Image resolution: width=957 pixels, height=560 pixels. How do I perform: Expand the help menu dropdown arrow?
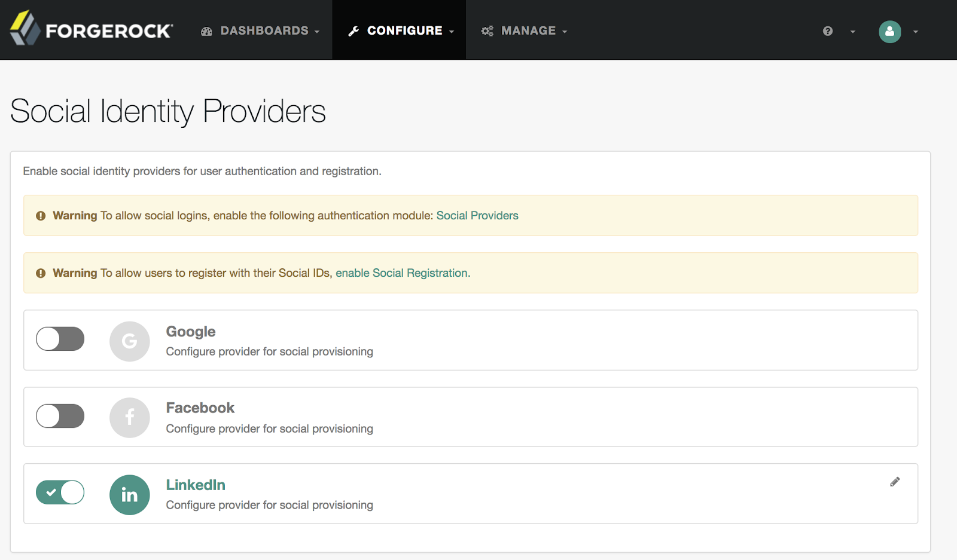click(853, 32)
